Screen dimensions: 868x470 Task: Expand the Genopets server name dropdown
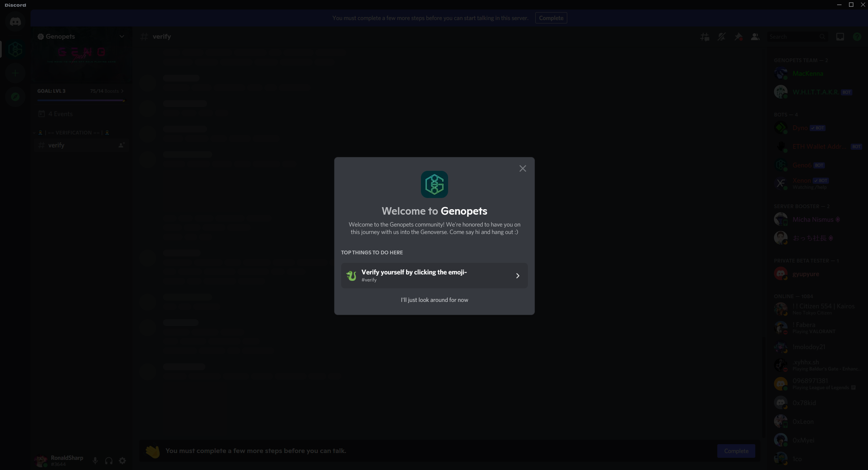coord(122,36)
